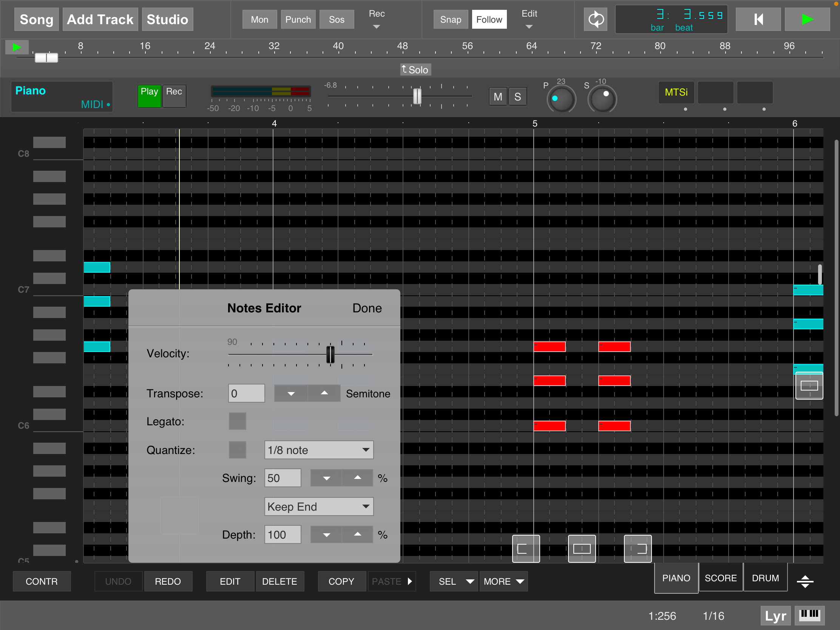840x630 pixels.
Task: Click the left-edge note resize handle icon
Action: pos(526,548)
